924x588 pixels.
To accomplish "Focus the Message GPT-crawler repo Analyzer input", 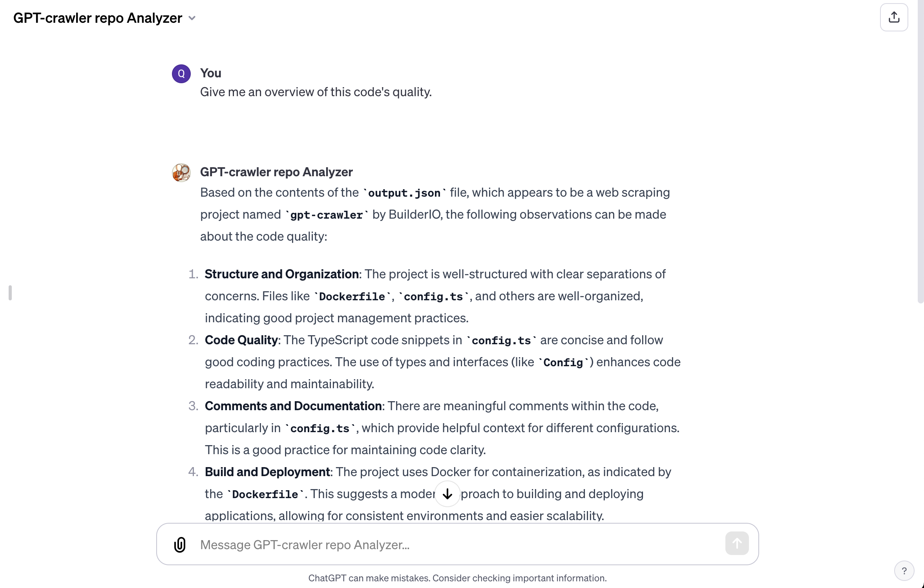I will point(458,545).
